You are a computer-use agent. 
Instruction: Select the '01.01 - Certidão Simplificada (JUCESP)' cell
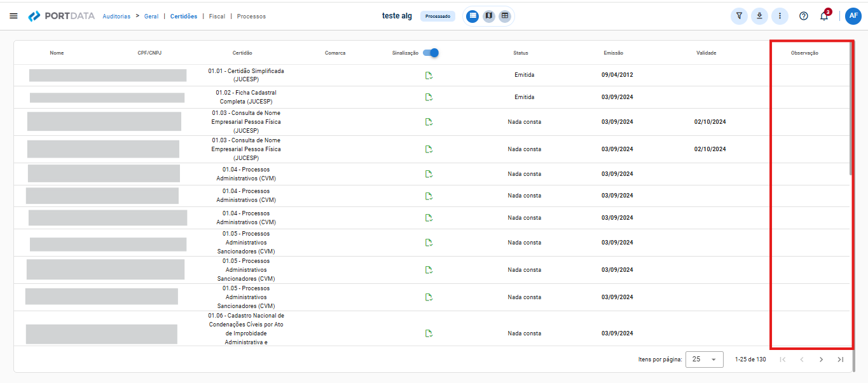tap(246, 75)
